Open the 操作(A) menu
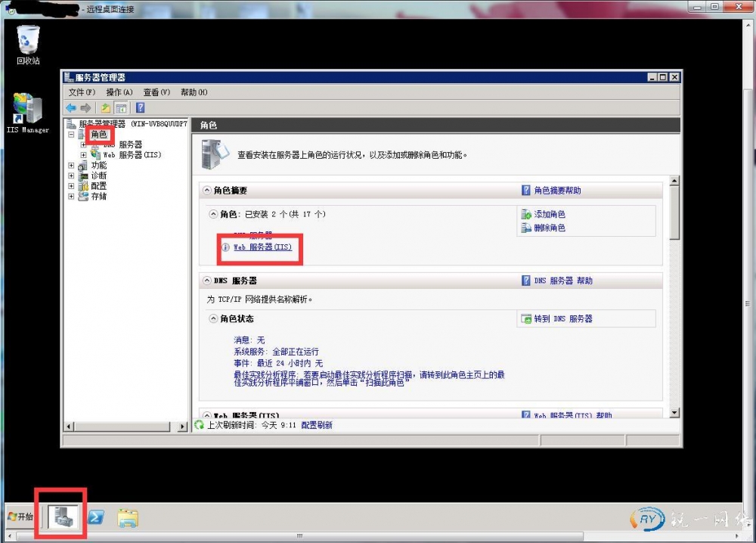 tap(119, 92)
